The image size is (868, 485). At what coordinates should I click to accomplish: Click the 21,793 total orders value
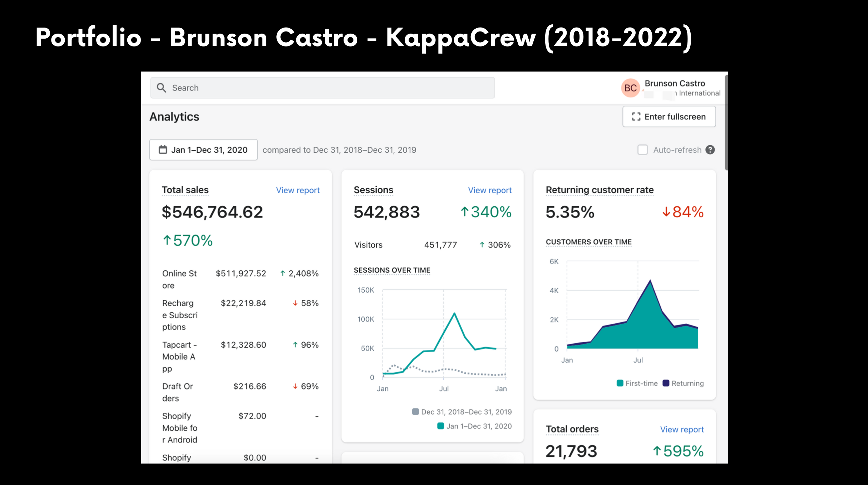pyautogui.click(x=571, y=451)
